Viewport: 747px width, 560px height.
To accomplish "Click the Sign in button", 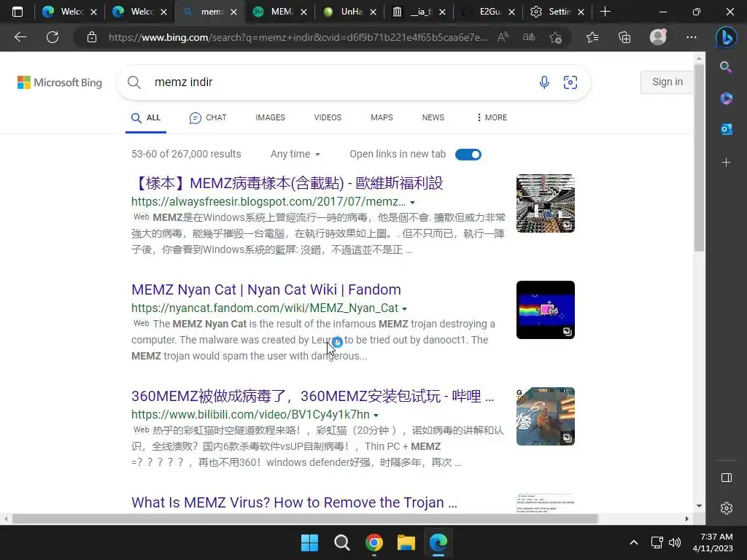I will click(x=667, y=82).
